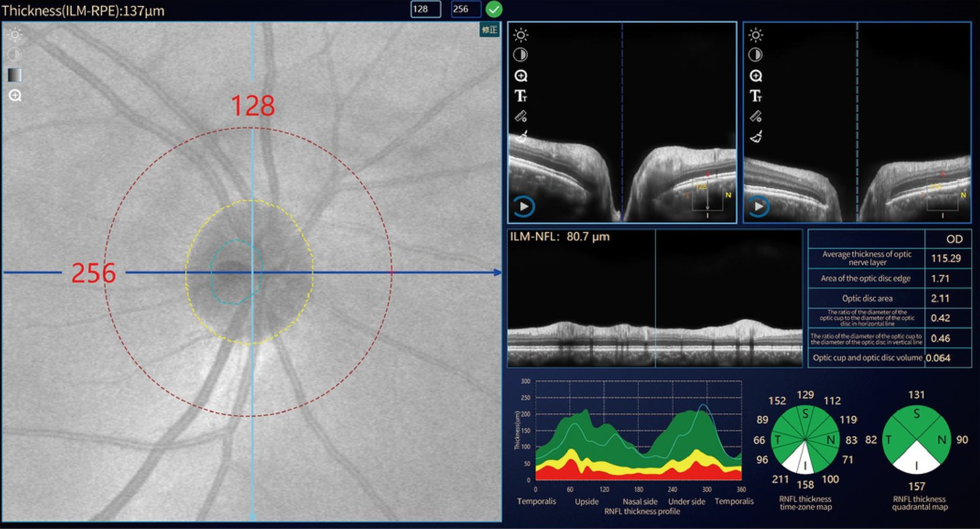Click the green checkmark confirm button
The height and width of the screenshot is (529, 980).
[x=494, y=9]
